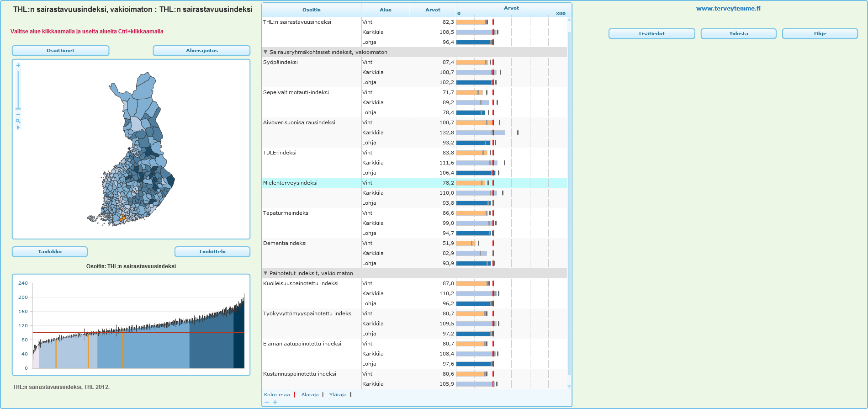Collapse Sairausryhmäkohtaiset indeksit group
Screen dimensions: 868x409
[265, 52]
